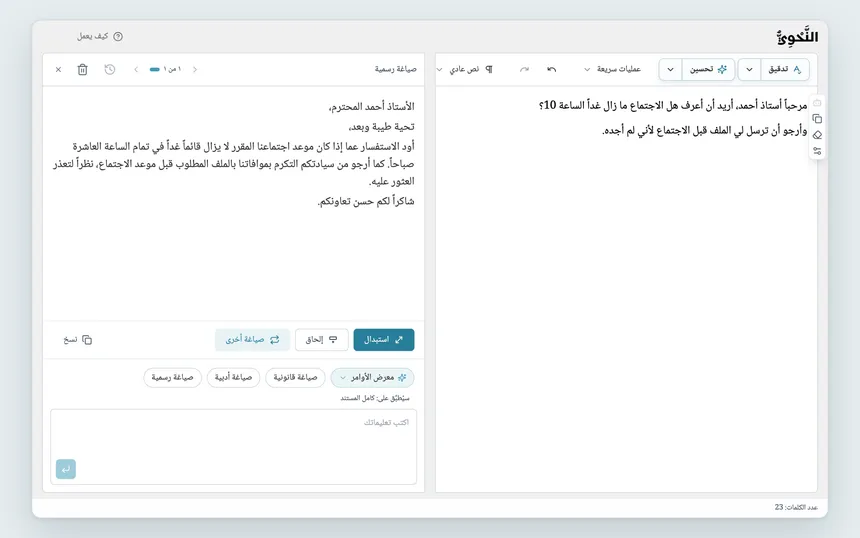The image size is (860, 538).
Task: Go to next suggestion with right chevron
Action: tap(195, 70)
